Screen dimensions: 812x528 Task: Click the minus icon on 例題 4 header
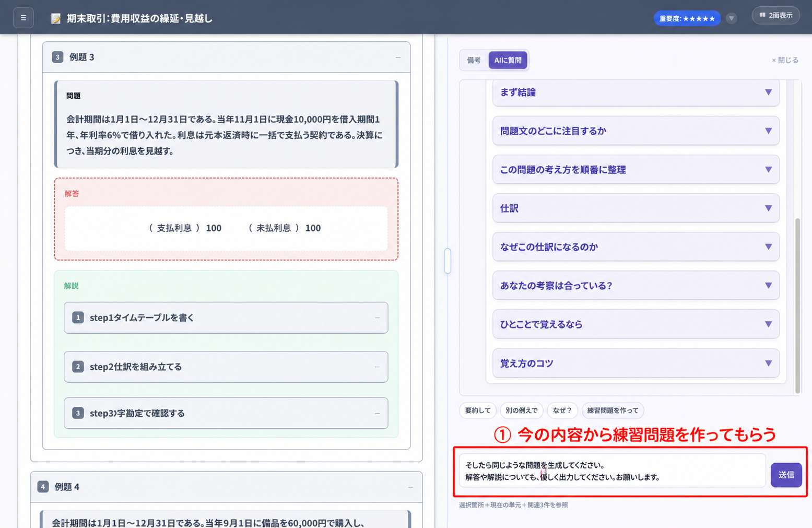(410, 487)
